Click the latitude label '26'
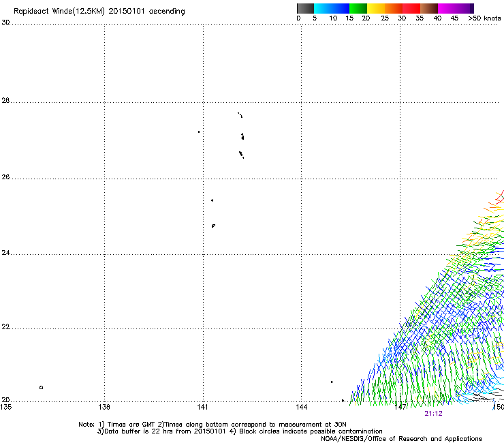504x443 pixels. pyautogui.click(x=5, y=177)
